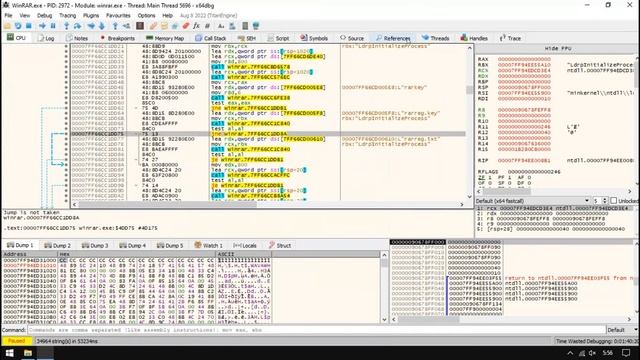Open the Plugins menu
The height and width of the screenshot is (360, 640).
(91, 16)
